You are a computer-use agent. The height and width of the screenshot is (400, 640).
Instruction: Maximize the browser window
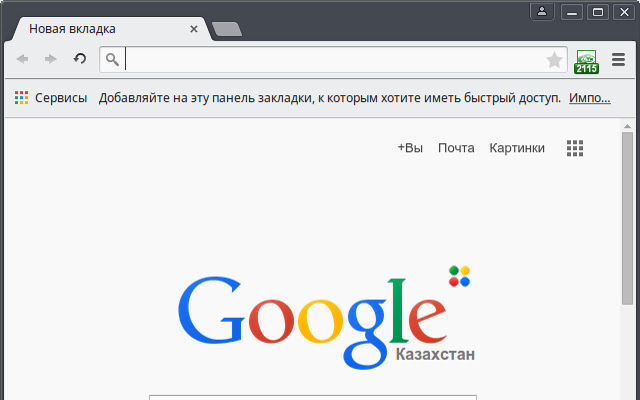[x=598, y=12]
